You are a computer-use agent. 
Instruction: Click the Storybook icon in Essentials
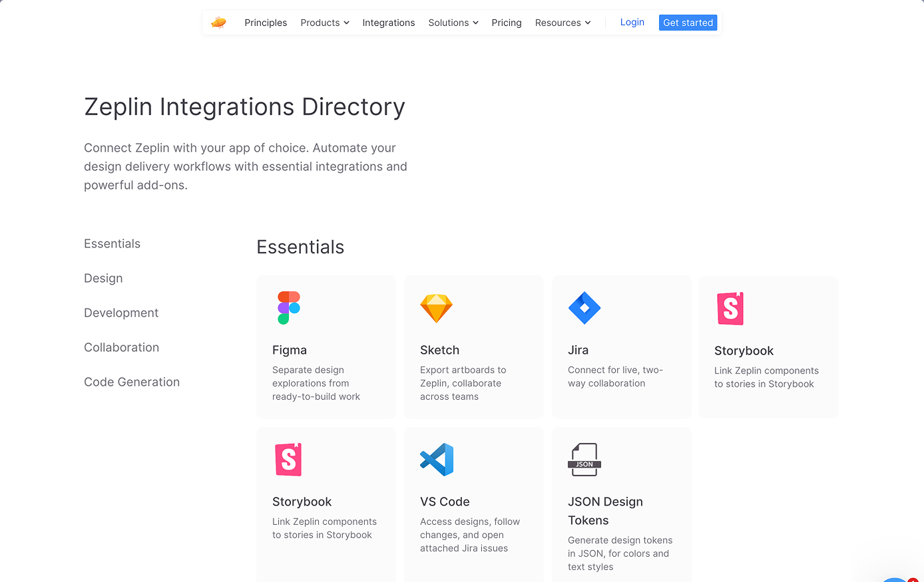(x=730, y=308)
